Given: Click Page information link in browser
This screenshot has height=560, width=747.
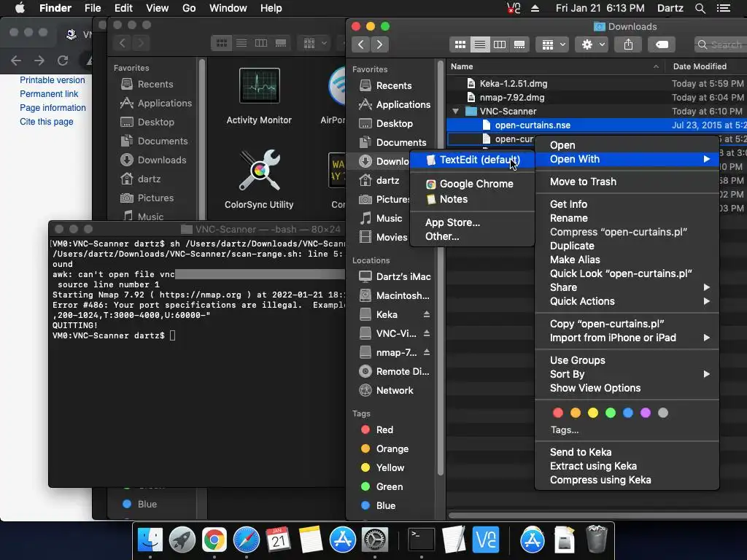Looking at the screenshot, I should point(53,108).
